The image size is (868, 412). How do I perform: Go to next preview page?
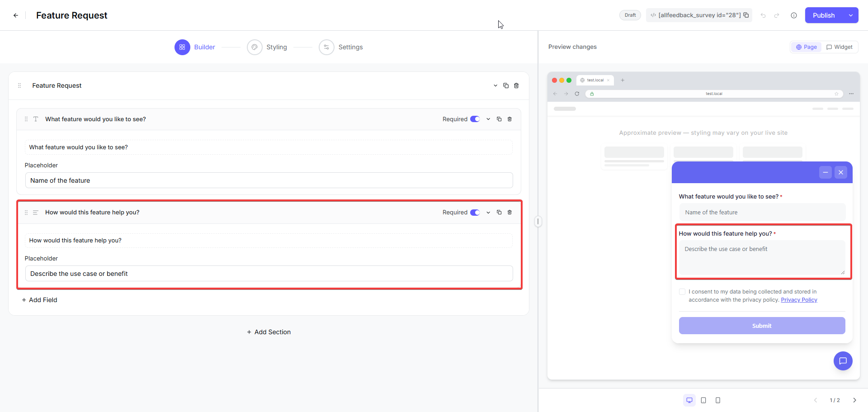[854, 400]
